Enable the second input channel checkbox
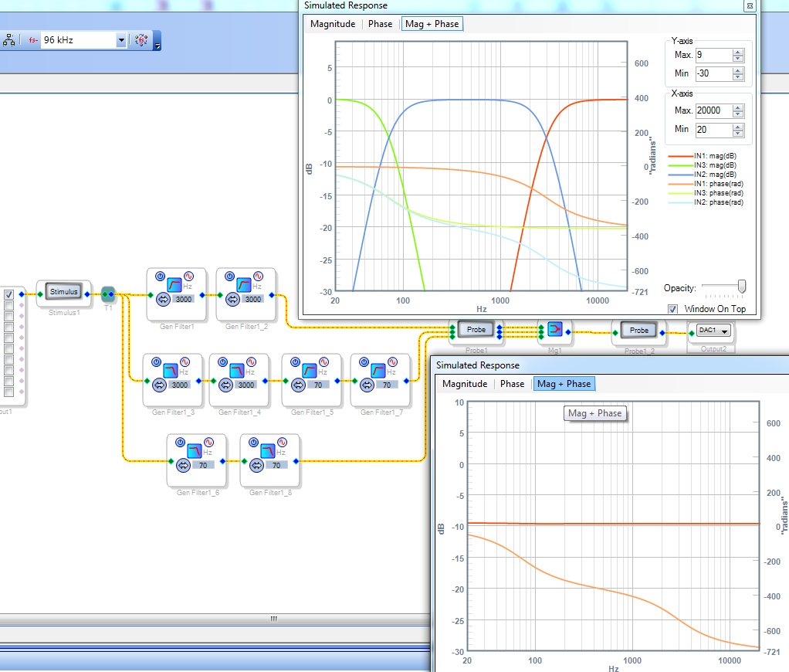Image resolution: width=789 pixels, height=672 pixels. [8, 306]
